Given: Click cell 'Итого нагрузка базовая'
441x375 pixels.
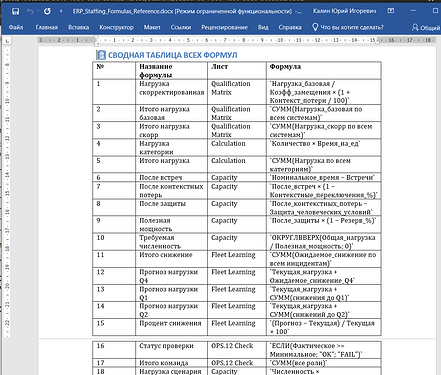Looking at the screenshot, I should 171,113.
